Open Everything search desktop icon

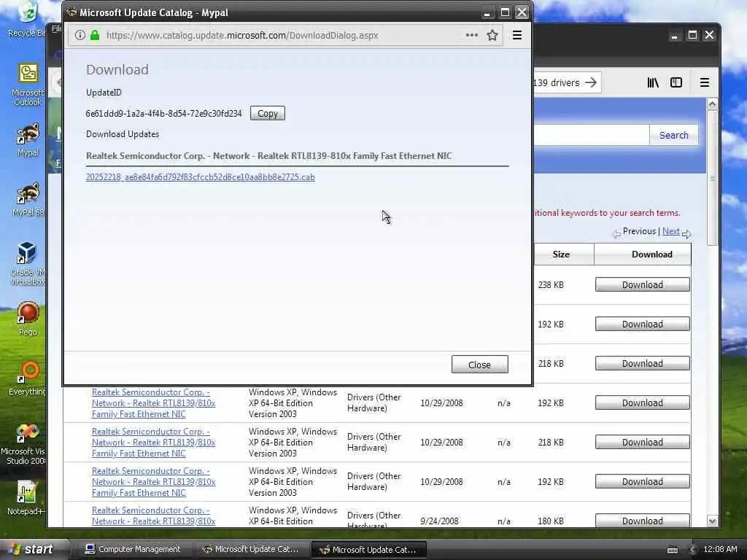tap(28, 378)
